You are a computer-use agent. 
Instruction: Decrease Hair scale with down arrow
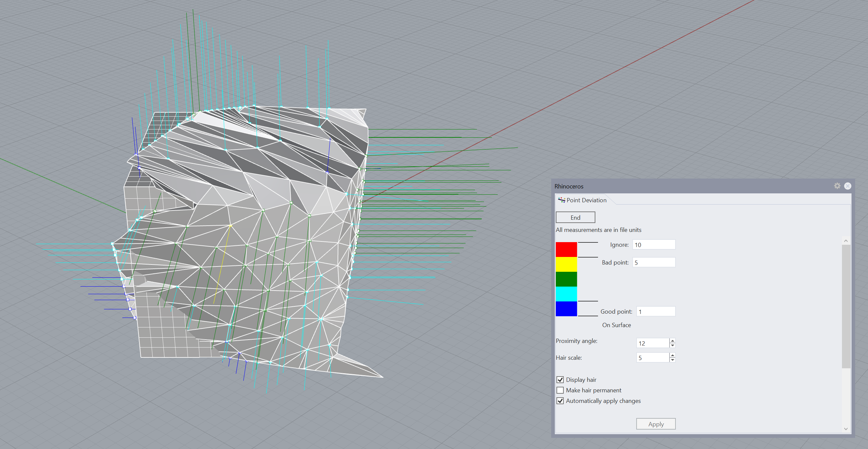pos(672,360)
